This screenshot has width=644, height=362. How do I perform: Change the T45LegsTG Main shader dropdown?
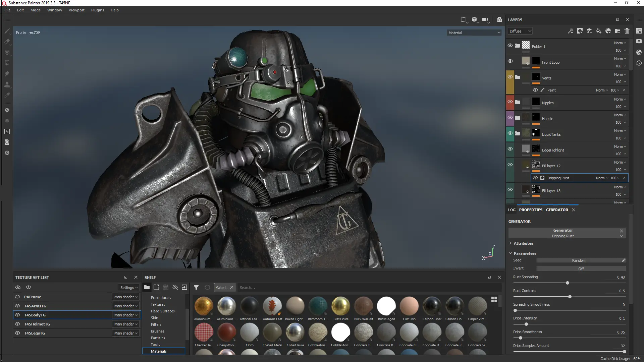click(126, 333)
